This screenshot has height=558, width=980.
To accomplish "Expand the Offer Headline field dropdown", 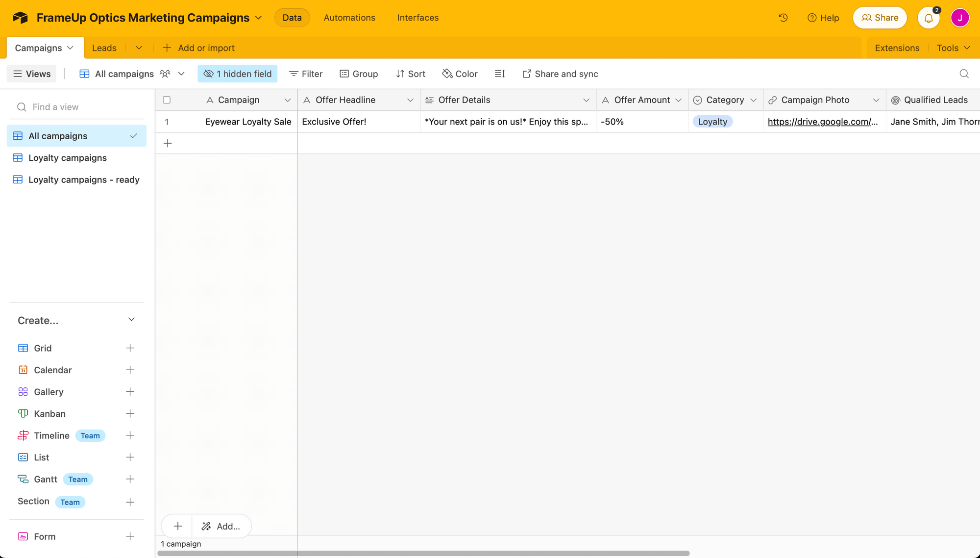I will (411, 100).
